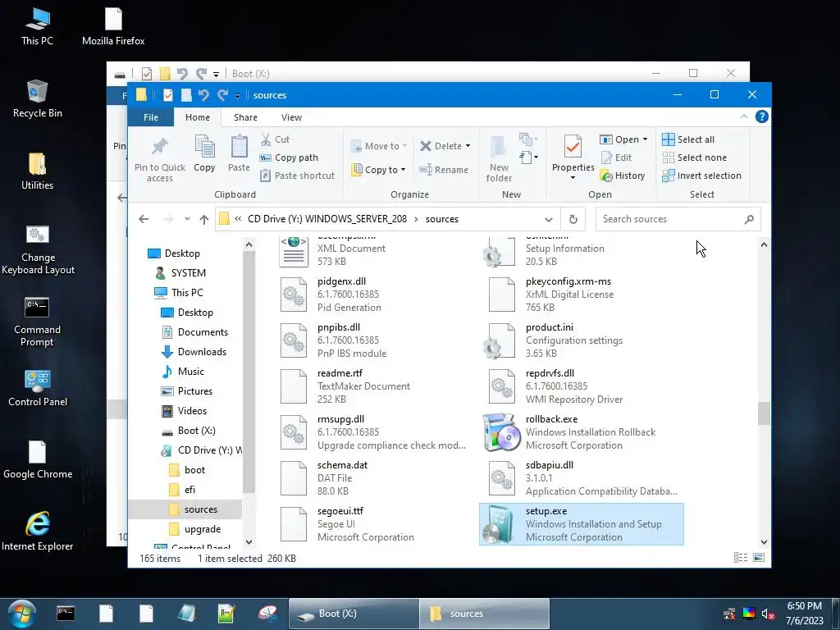Click the Edit ribbon command

tap(616, 157)
